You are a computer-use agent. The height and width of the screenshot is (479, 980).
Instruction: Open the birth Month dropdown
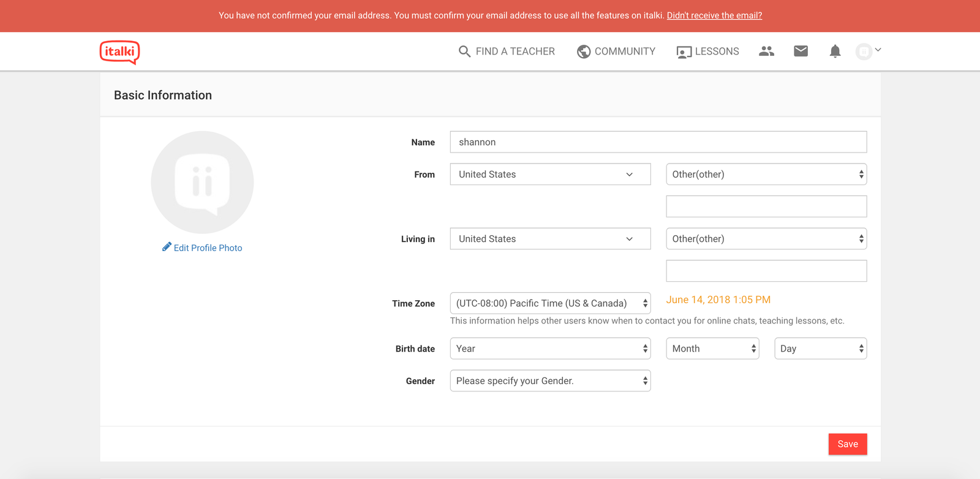point(712,349)
